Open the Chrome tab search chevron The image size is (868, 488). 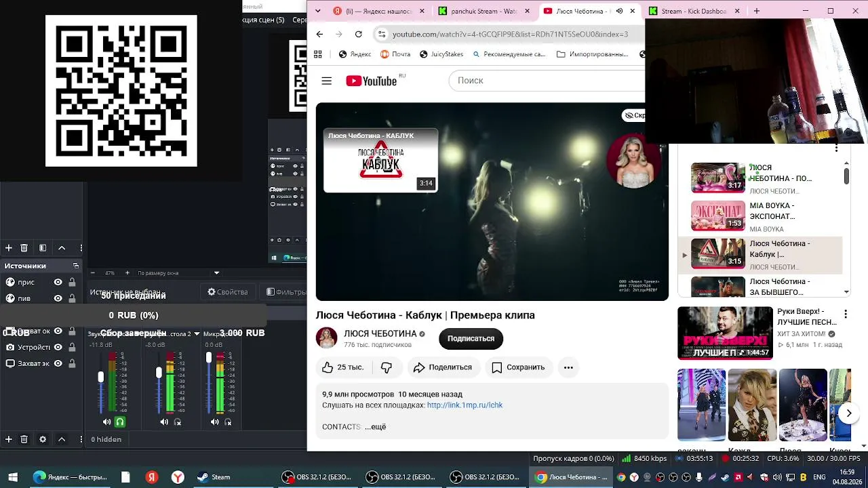click(319, 11)
